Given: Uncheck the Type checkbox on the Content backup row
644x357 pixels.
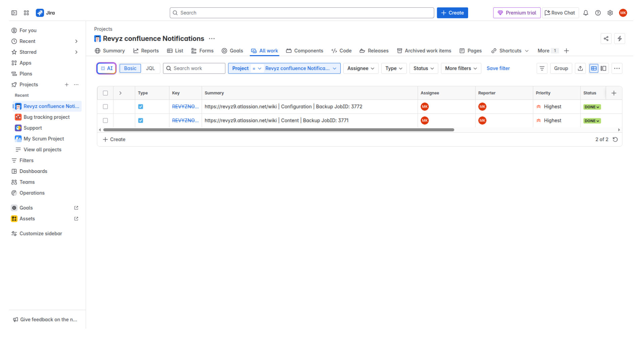Looking at the screenshot, I should [x=141, y=120].
